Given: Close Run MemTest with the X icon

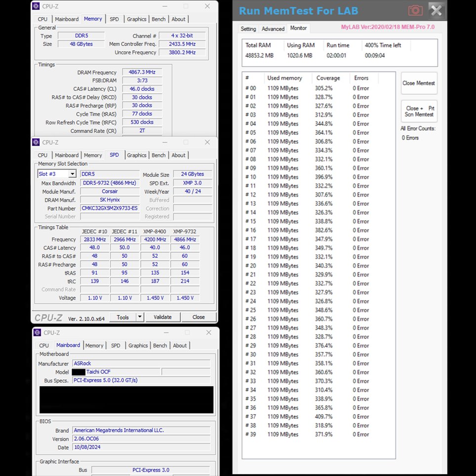Looking at the screenshot, I should (x=436, y=10).
